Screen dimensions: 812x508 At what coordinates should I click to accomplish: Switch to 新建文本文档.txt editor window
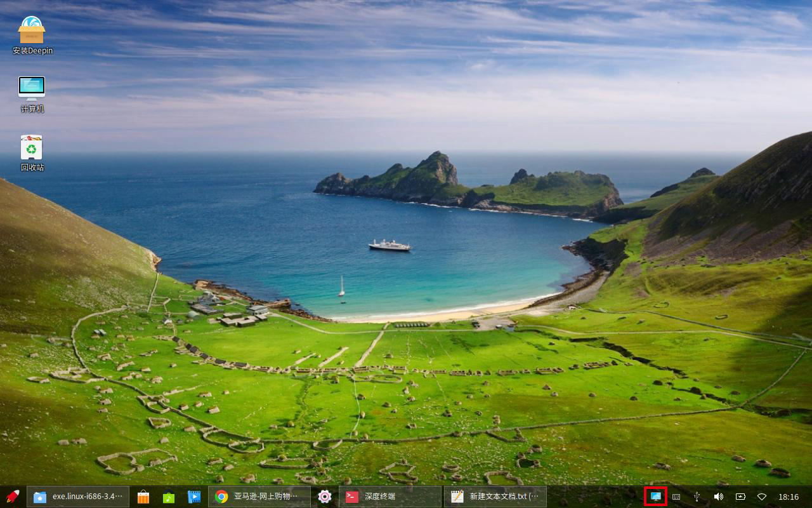click(495, 497)
